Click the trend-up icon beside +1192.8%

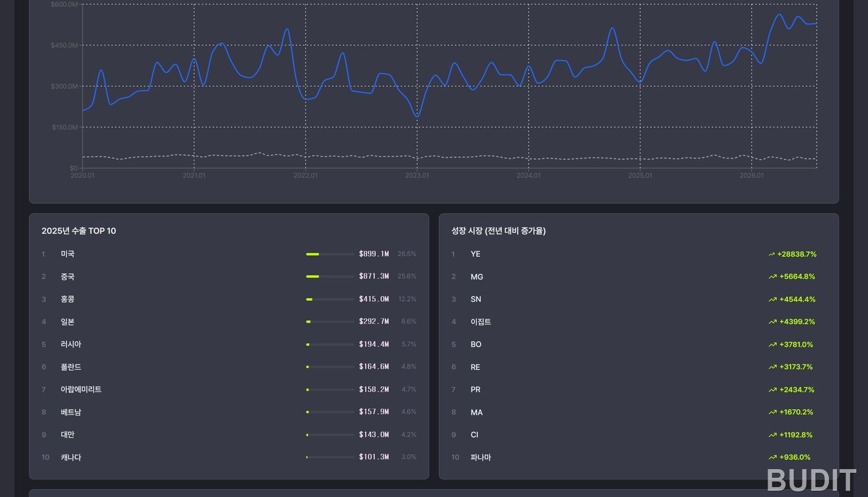[x=773, y=435]
